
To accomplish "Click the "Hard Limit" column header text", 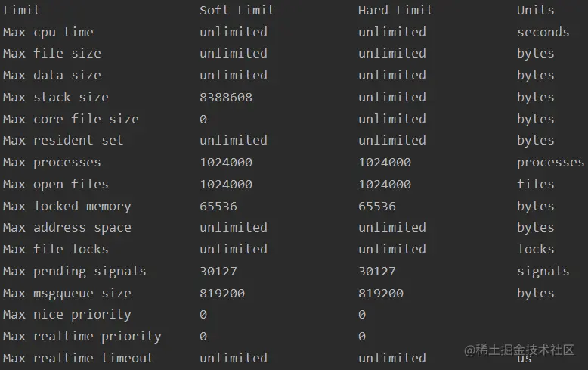I will [395, 11].
